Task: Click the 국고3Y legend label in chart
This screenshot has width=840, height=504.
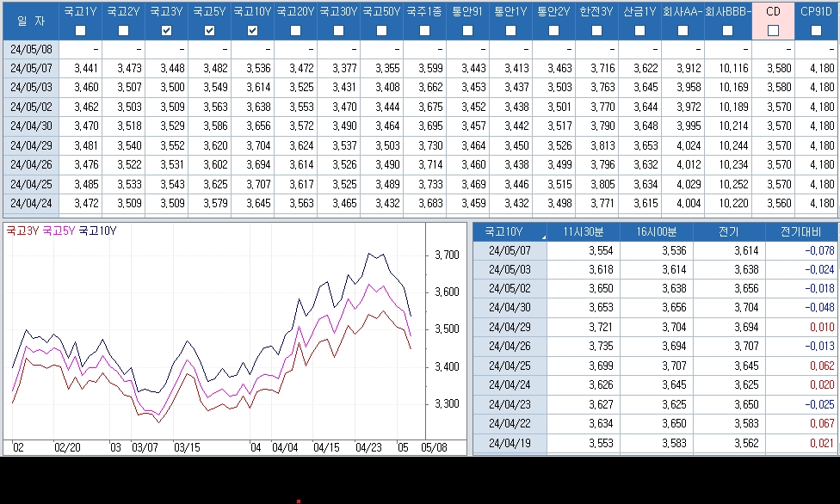Action: click(22, 230)
